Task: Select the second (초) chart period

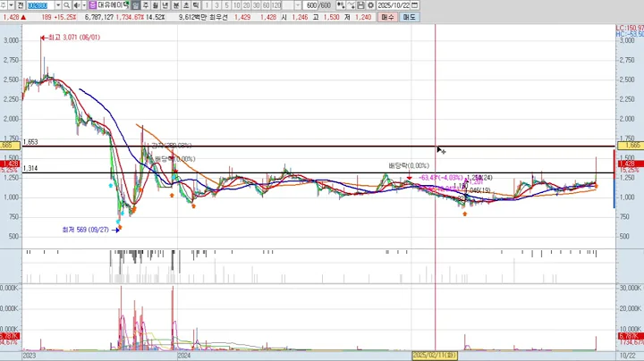Action: (186, 5)
